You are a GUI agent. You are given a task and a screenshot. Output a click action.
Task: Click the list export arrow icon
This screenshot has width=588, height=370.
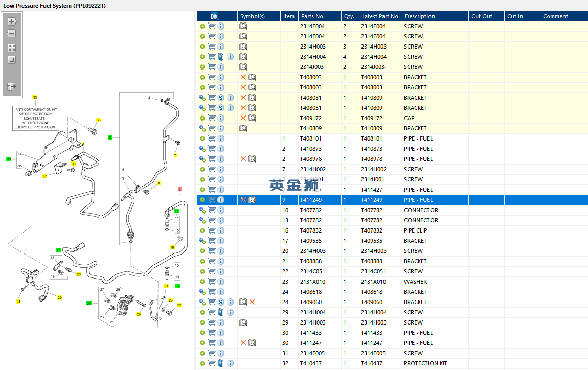click(x=12, y=87)
